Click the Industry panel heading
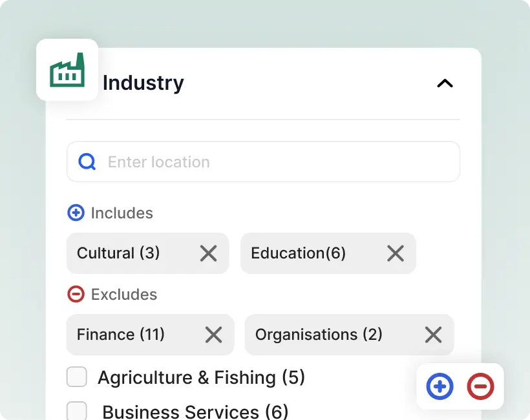530x420 pixels. point(143,83)
